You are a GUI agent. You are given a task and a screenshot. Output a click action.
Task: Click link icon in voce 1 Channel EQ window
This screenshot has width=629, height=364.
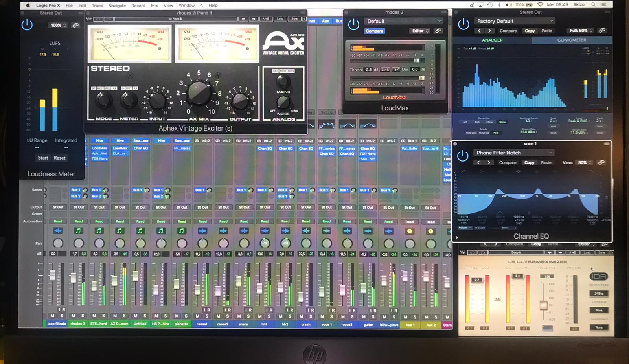point(601,162)
